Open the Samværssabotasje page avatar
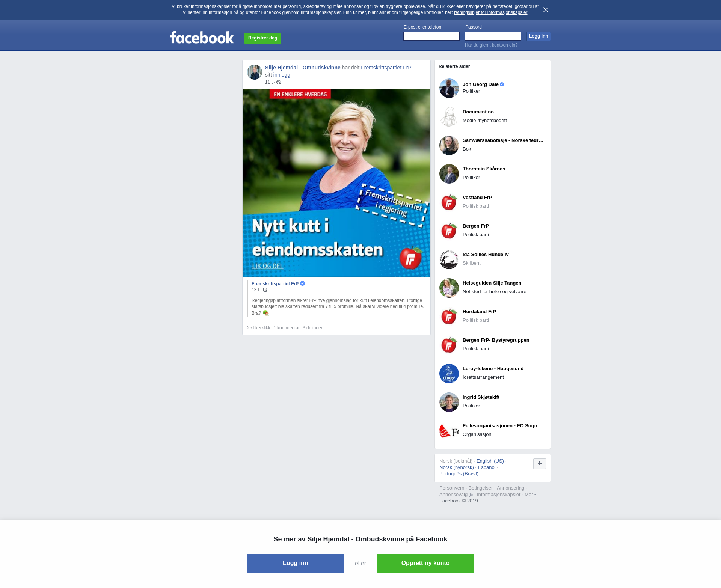This screenshot has width=721, height=588. [x=449, y=145]
